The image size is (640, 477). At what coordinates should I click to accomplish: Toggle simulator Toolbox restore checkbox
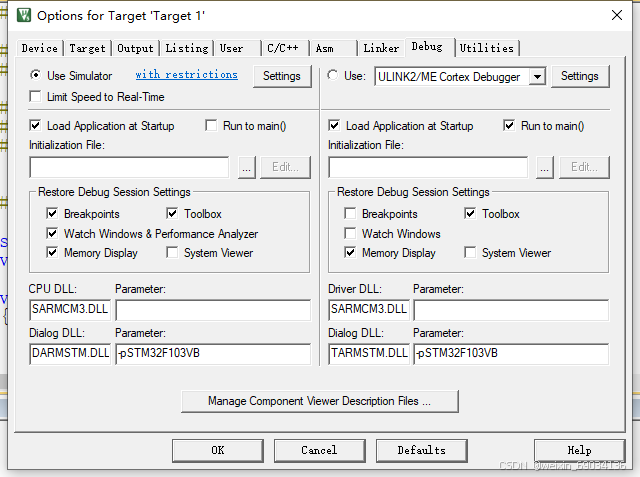pos(172,213)
